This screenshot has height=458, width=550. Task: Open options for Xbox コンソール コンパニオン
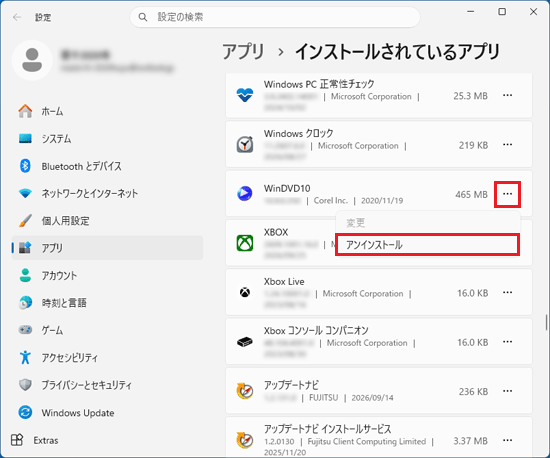click(507, 342)
